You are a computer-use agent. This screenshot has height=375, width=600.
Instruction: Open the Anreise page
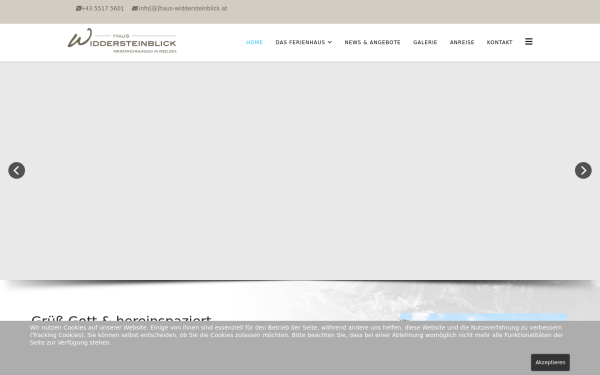click(x=462, y=42)
